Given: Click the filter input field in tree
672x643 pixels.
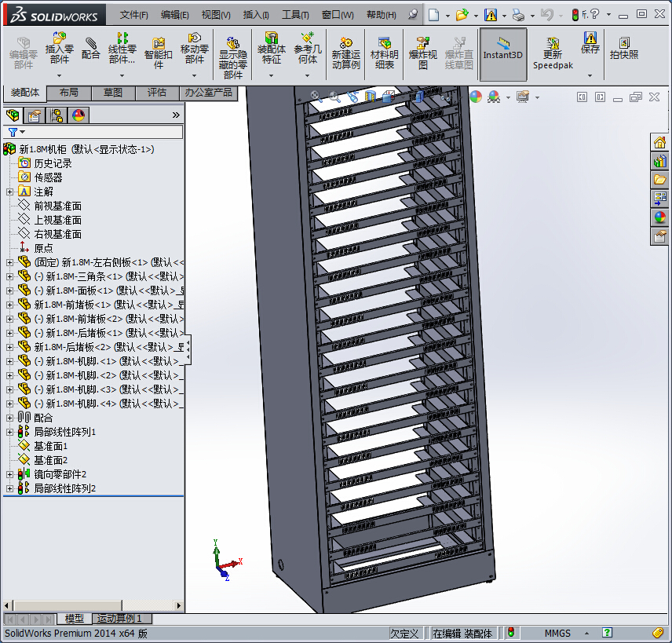Looking at the screenshot, I should click(105, 132).
